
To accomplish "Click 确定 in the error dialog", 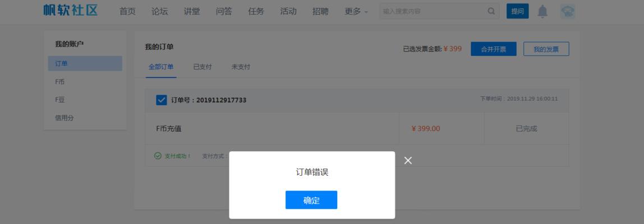I will click(x=311, y=200).
